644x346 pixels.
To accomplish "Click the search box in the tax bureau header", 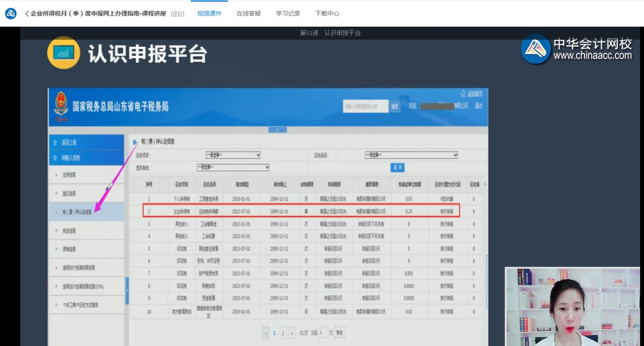I will point(366,106).
